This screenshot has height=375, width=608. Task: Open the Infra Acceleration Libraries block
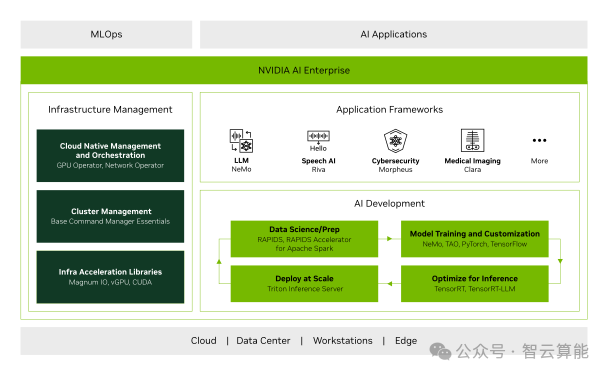click(x=110, y=277)
